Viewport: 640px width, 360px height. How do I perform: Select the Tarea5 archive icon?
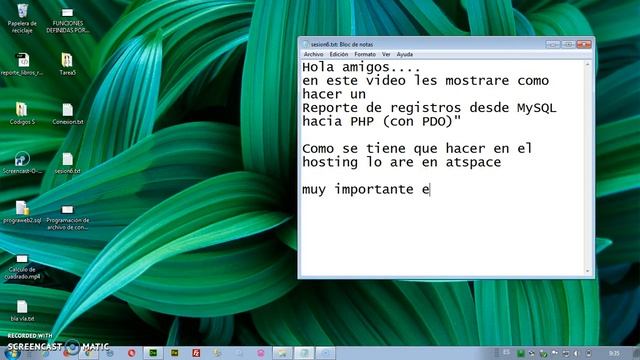67,64
